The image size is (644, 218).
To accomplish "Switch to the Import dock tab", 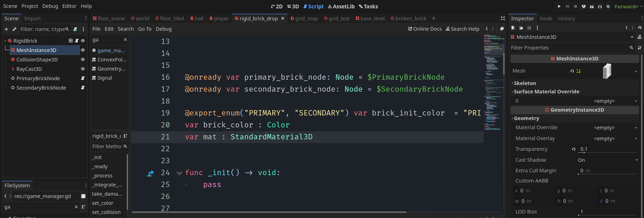I will click(32, 19).
